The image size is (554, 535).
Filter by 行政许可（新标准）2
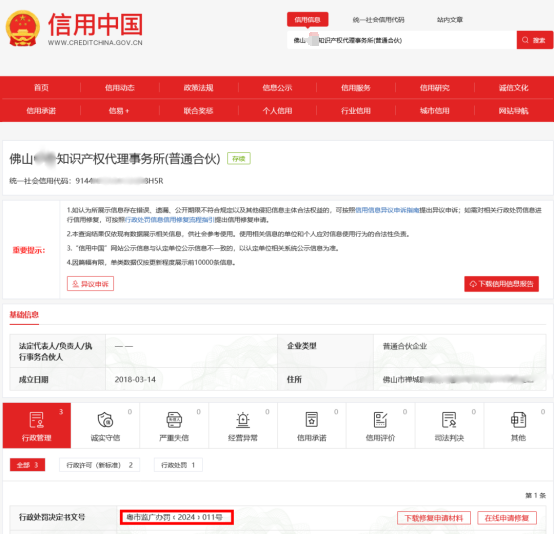point(99,465)
